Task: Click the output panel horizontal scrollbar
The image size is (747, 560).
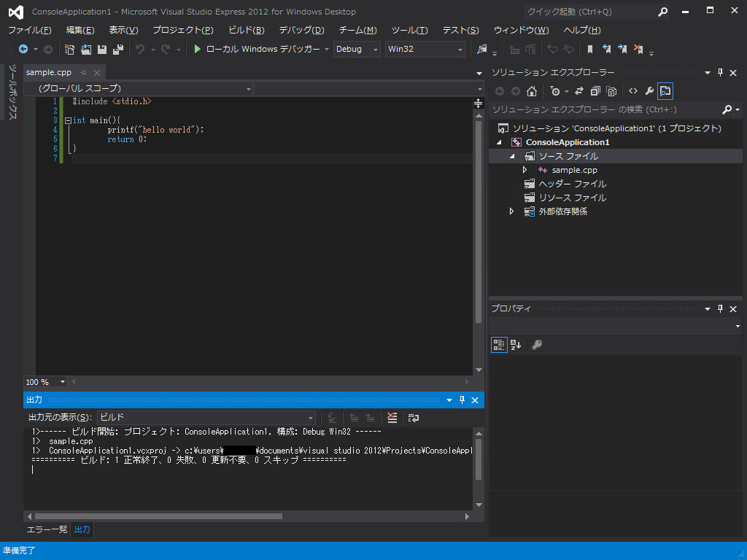Action: [158, 516]
